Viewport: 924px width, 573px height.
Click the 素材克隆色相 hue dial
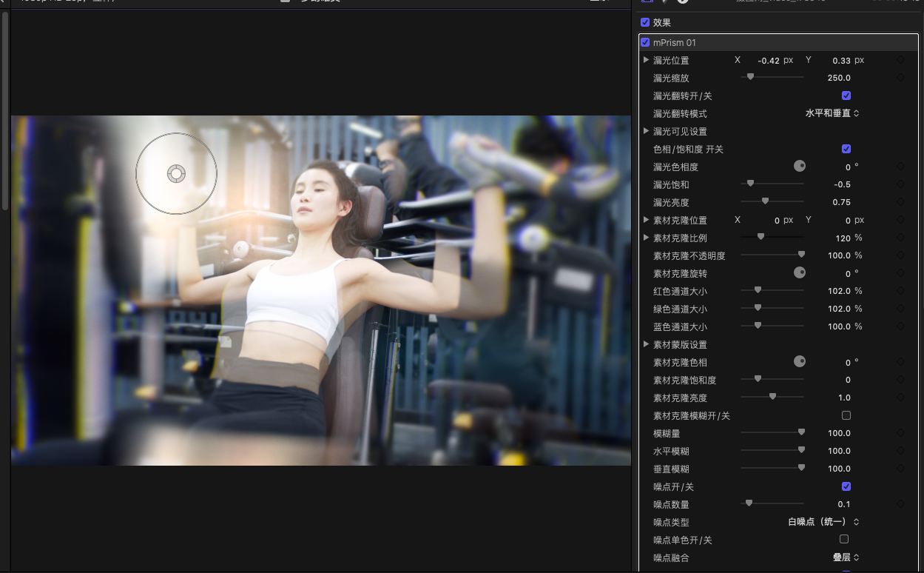click(x=800, y=361)
